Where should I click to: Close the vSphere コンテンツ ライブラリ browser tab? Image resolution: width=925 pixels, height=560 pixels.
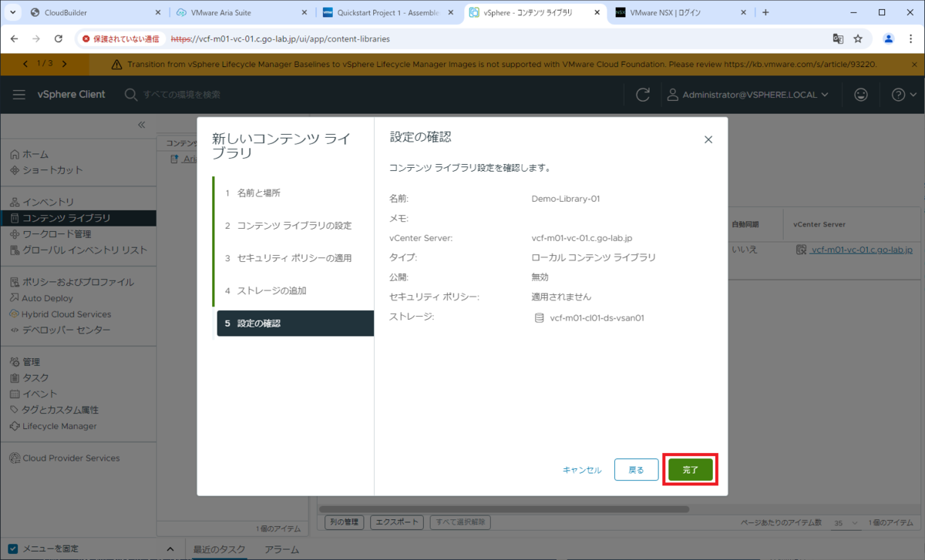pos(596,13)
